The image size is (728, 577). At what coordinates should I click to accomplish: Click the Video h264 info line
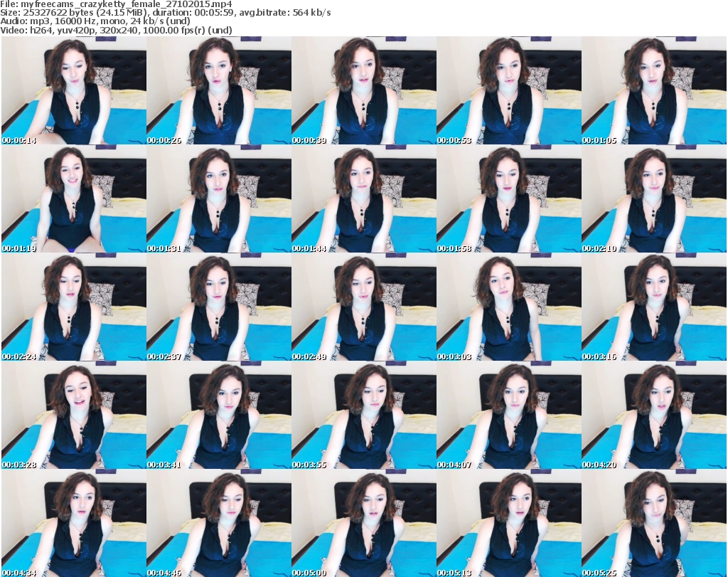[116, 30]
